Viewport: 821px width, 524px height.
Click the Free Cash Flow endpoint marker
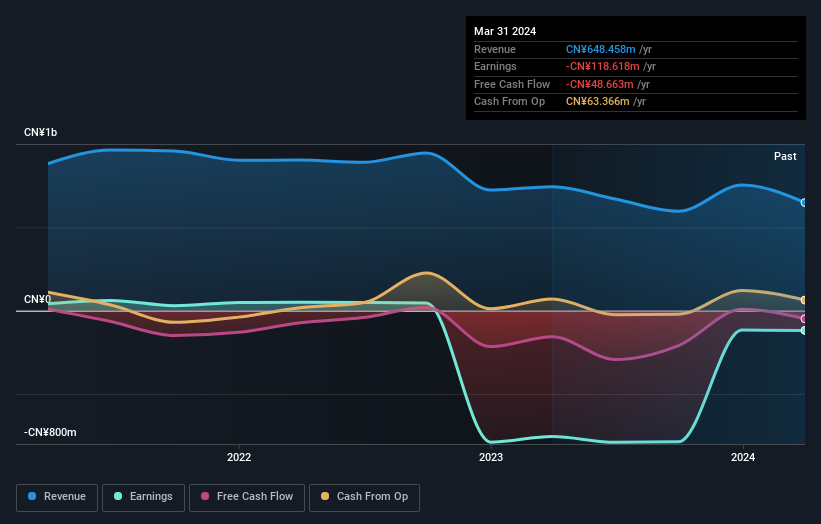click(x=804, y=319)
